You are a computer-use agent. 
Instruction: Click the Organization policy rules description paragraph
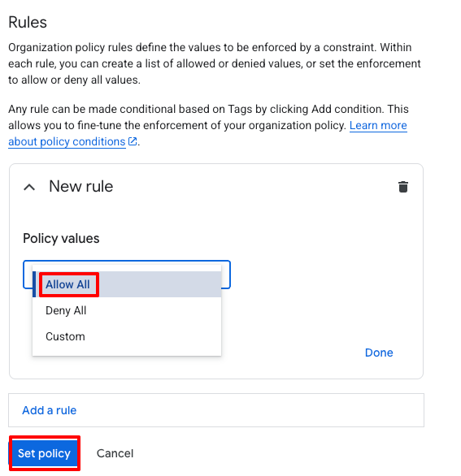215,63
